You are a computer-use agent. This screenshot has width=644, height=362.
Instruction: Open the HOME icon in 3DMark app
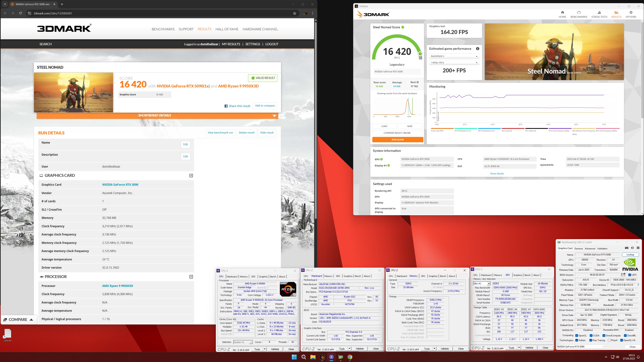tap(562, 14)
